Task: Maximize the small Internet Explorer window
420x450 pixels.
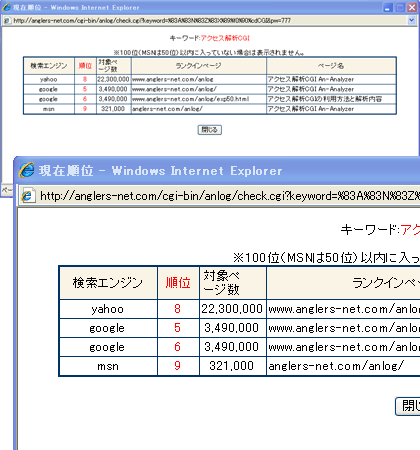Action: (400, 7)
